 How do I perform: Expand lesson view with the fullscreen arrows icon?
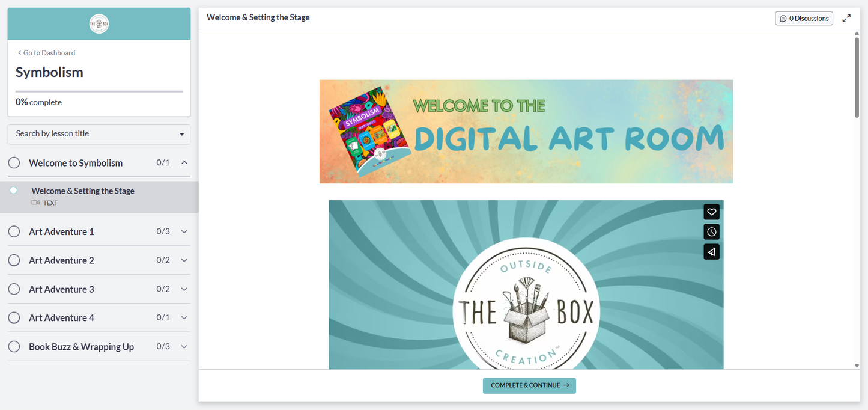846,17
